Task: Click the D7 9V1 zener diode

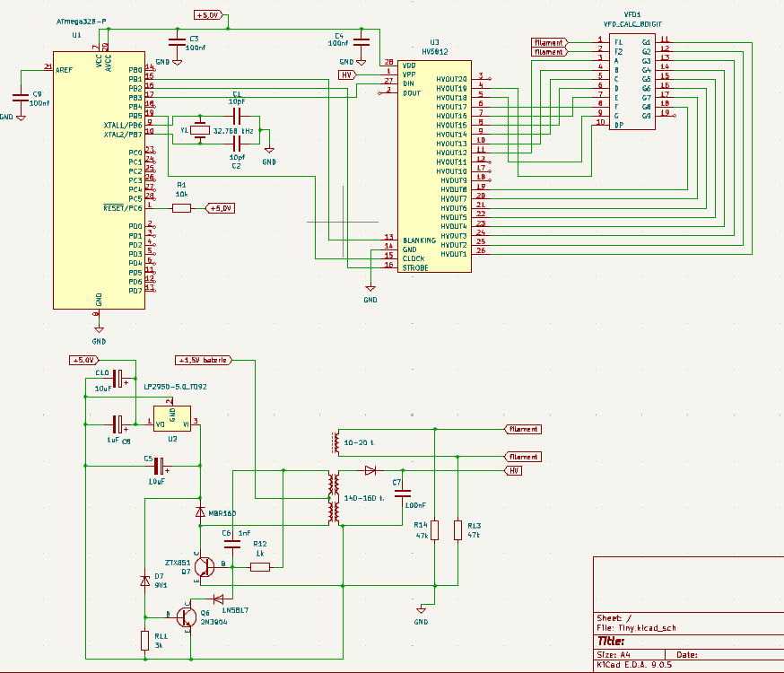Action: tap(145, 581)
